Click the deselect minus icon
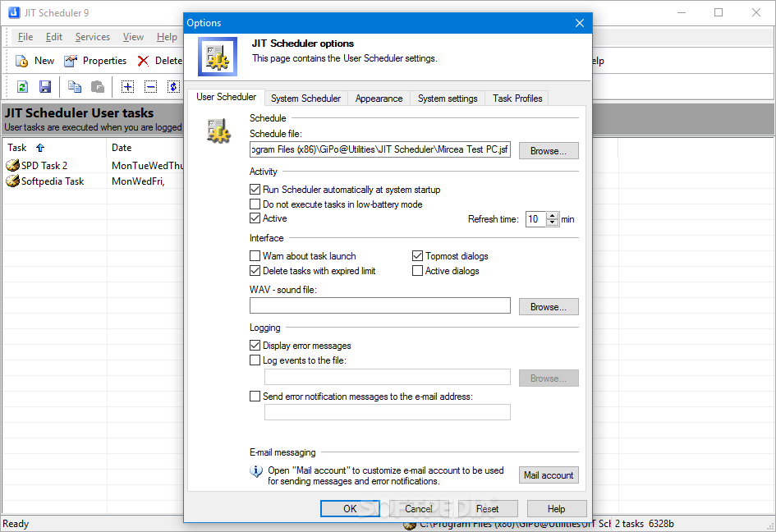 coord(150,87)
